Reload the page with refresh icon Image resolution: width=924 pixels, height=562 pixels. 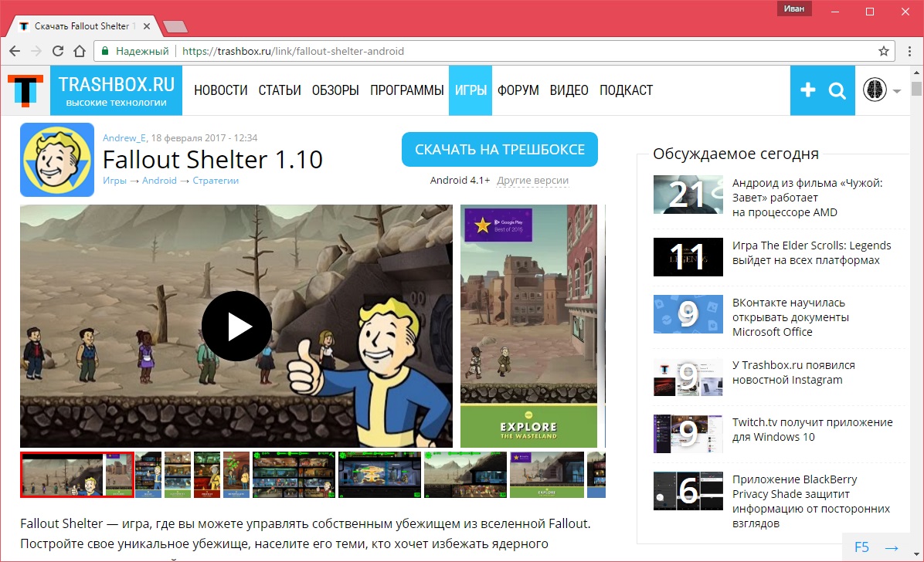pyautogui.click(x=58, y=51)
